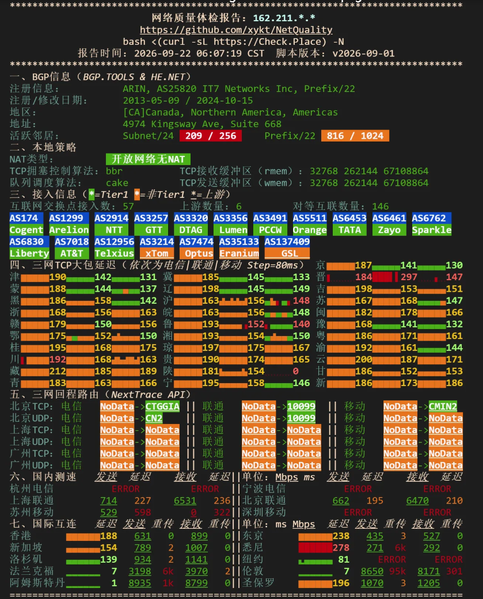Click 上海联通 receive speed 6531
Image resolution: width=483 pixels, height=599 pixels.
tap(185, 500)
